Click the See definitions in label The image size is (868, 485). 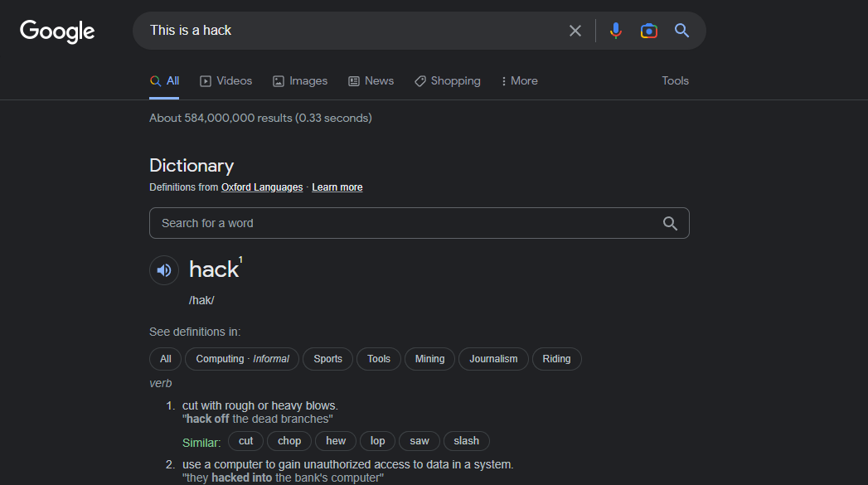point(195,332)
